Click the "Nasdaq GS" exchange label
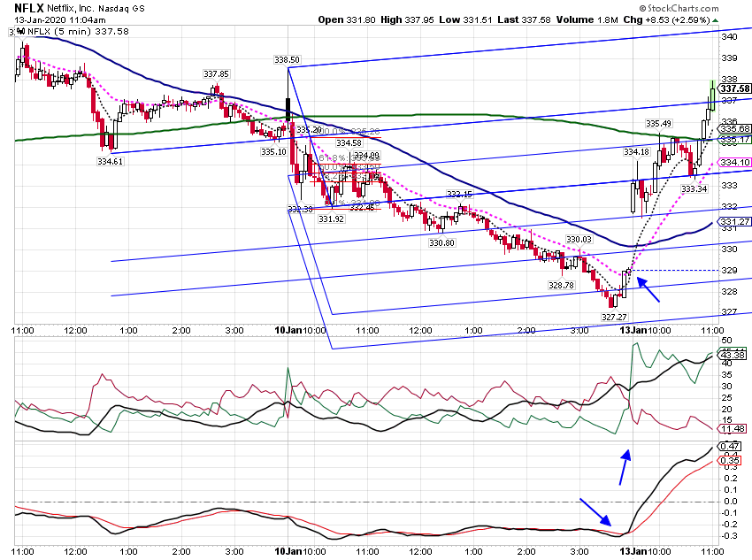The height and width of the screenshot is (560, 752). coord(121,9)
